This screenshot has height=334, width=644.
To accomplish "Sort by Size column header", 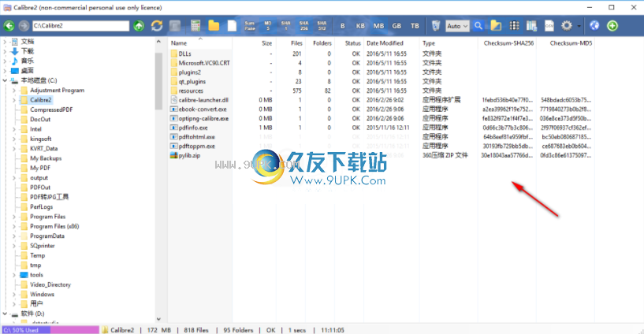I will coord(267,43).
